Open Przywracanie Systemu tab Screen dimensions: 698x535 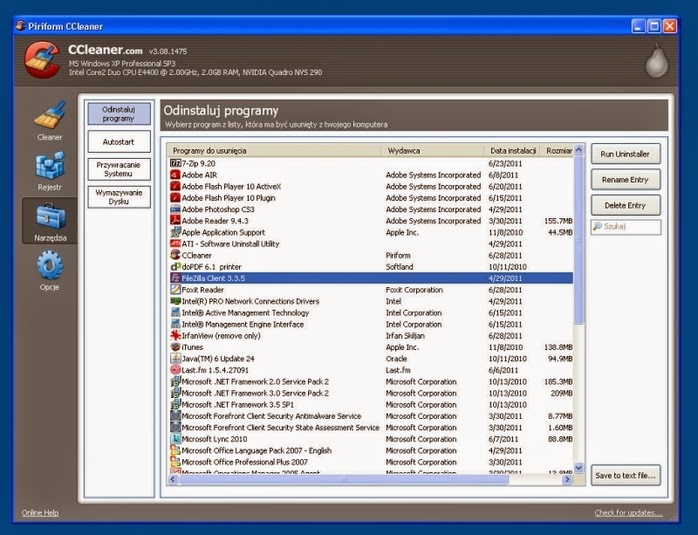[x=119, y=170]
